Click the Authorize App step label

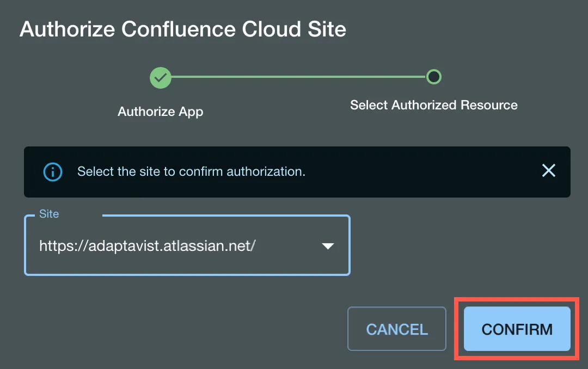(161, 112)
